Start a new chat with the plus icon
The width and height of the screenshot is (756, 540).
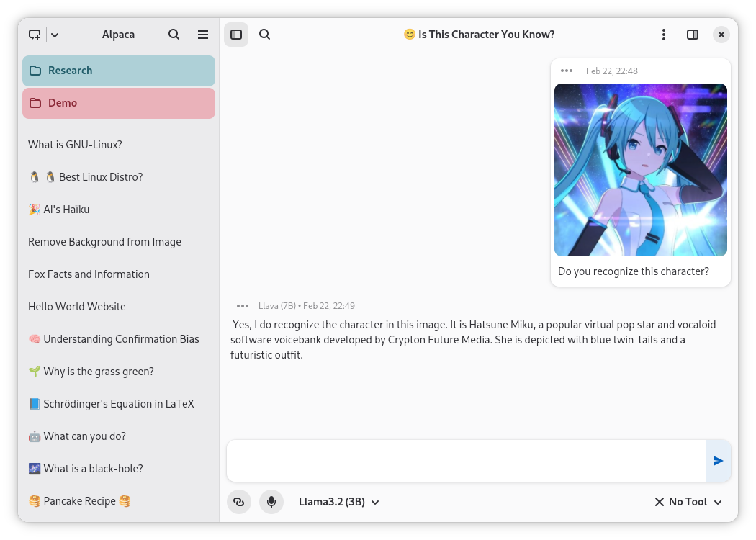(35, 35)
